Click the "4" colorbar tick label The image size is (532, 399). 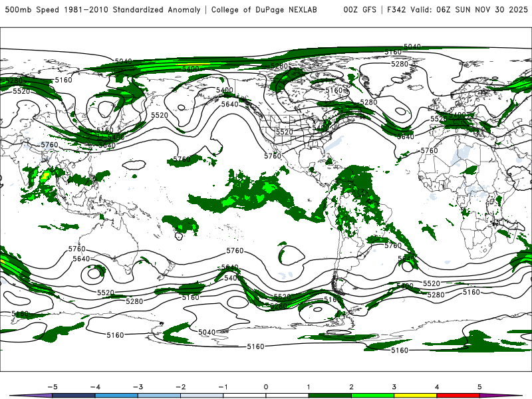437,387
